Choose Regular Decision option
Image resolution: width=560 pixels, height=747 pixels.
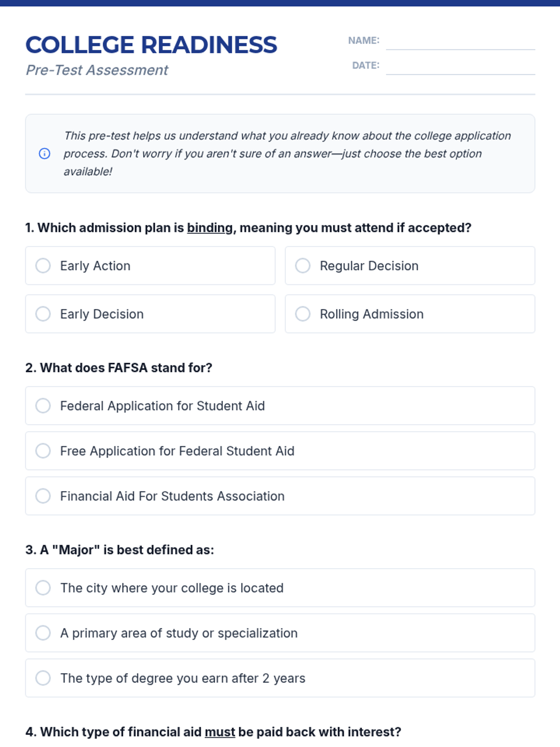pyautogui.click(x=302, y=266)
